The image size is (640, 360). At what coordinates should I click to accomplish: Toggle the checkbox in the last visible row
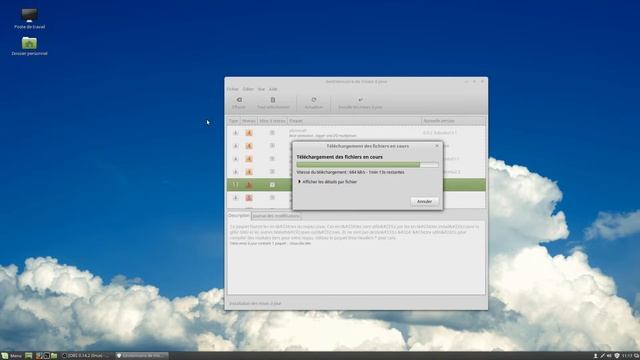tap(272, 198)
